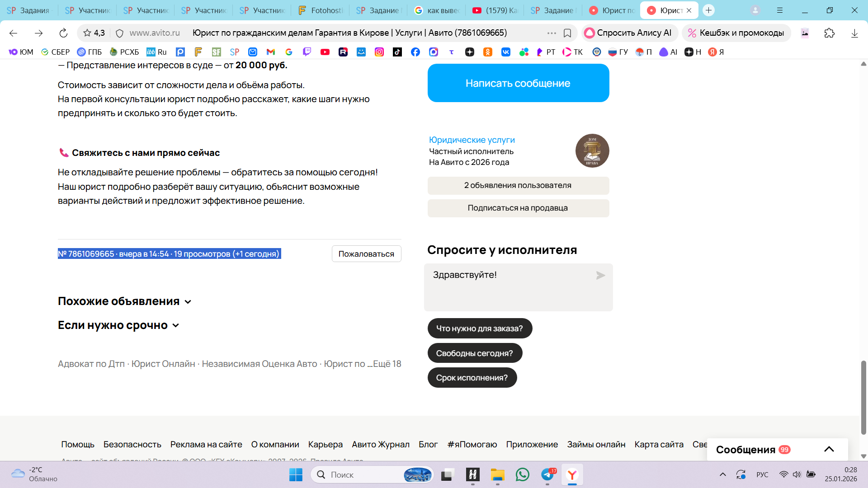Click the Пожаловаться button
Viewport: 868px width, 488px height.
click(366, 254)
